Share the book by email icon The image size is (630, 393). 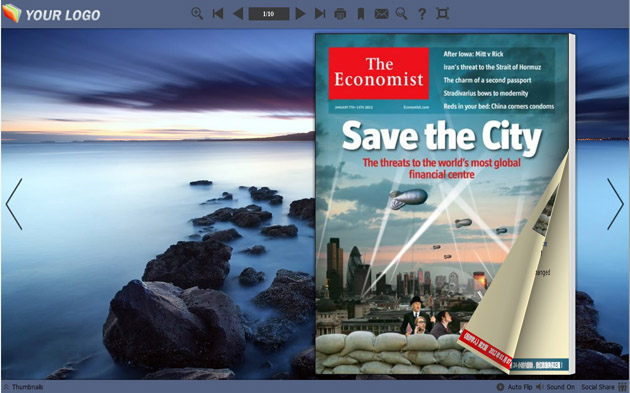coord(381,14)
